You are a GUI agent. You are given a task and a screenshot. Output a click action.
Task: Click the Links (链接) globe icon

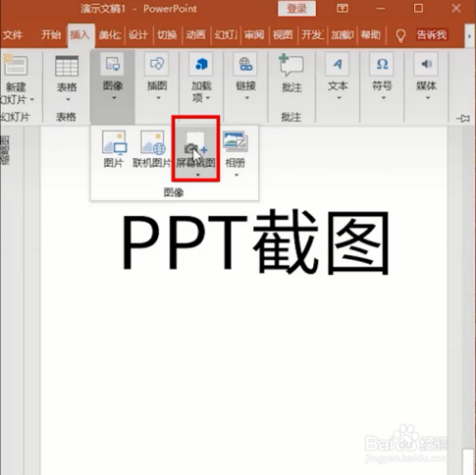(x=246, y=64)
